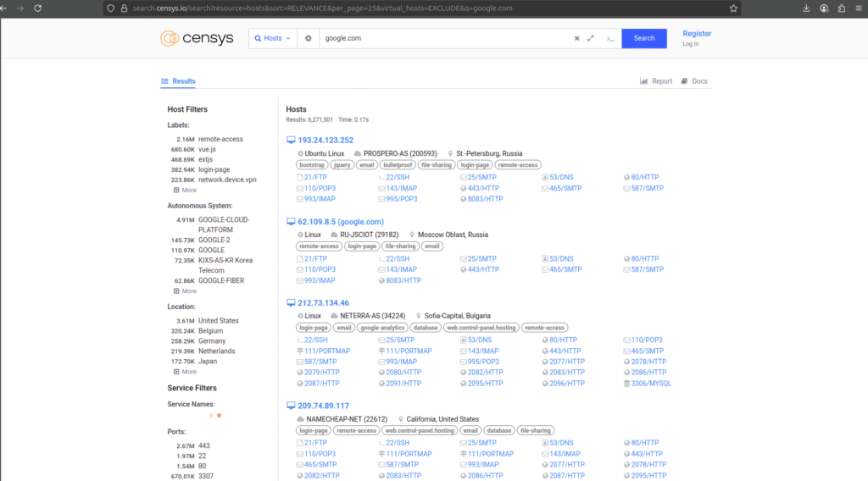The height and width of the screenshot is (481, 868).
Task: Open the browser downloads icon
Action: 804,8
